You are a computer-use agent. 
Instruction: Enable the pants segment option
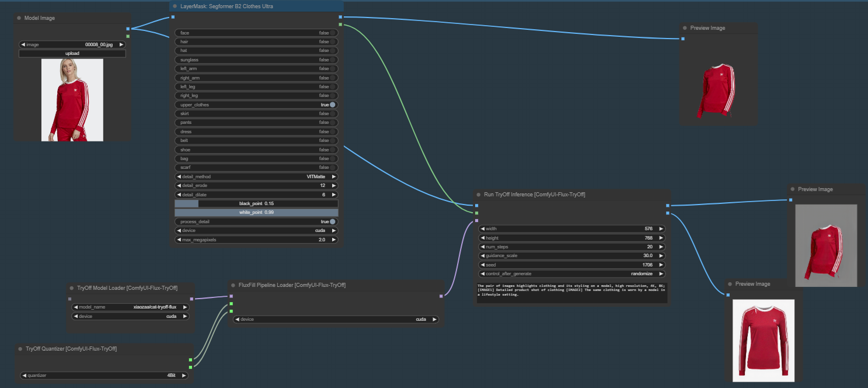[x=256, y=123]
